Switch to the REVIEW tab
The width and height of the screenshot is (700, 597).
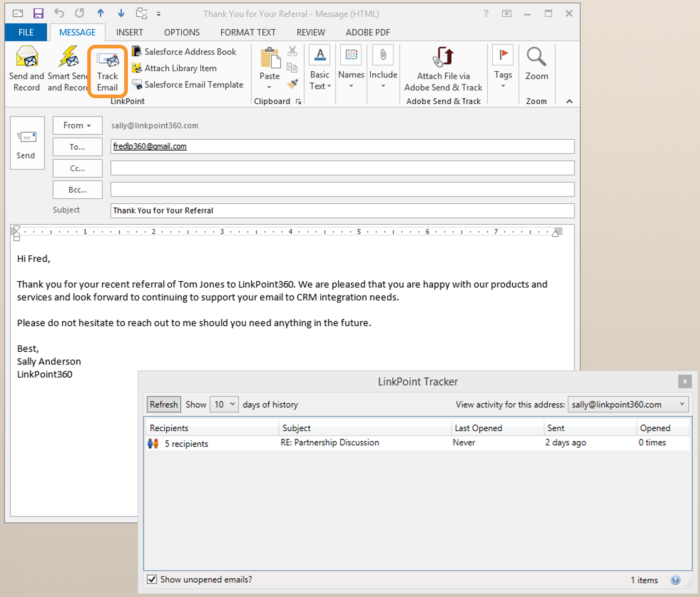click(311, 32)
